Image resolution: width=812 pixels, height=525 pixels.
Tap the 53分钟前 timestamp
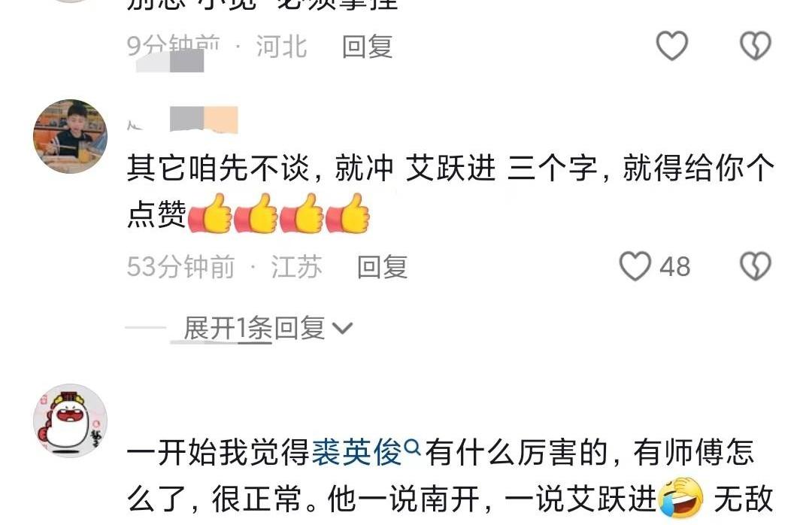point(180,267)
